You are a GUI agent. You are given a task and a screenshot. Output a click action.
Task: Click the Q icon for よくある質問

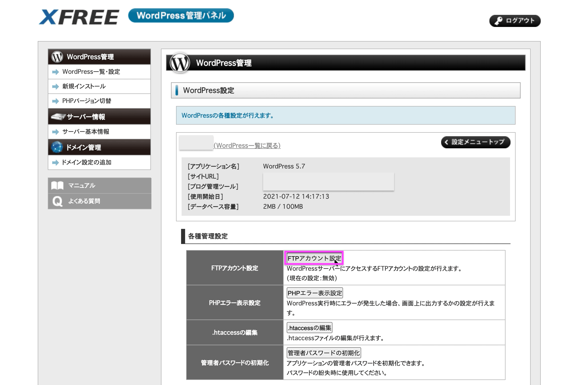pyautogui.click(x=57, y=201)
